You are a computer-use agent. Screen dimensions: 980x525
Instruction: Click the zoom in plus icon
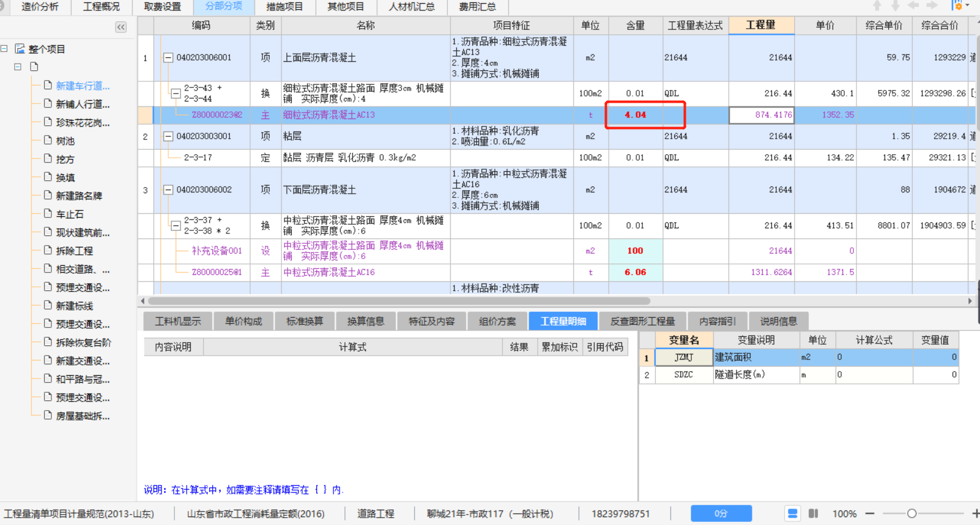pos(975,513)
